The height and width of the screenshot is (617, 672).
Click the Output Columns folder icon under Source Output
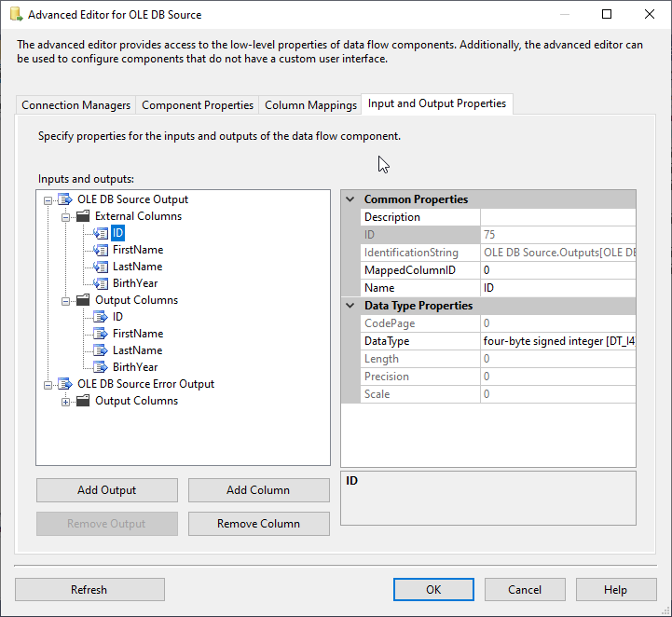coord(83,300)
